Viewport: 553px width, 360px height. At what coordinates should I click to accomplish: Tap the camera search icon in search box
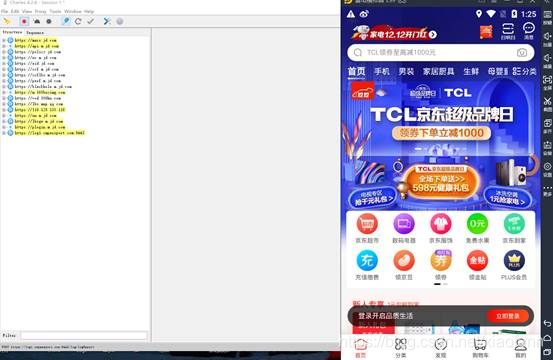tap(522, 53)
